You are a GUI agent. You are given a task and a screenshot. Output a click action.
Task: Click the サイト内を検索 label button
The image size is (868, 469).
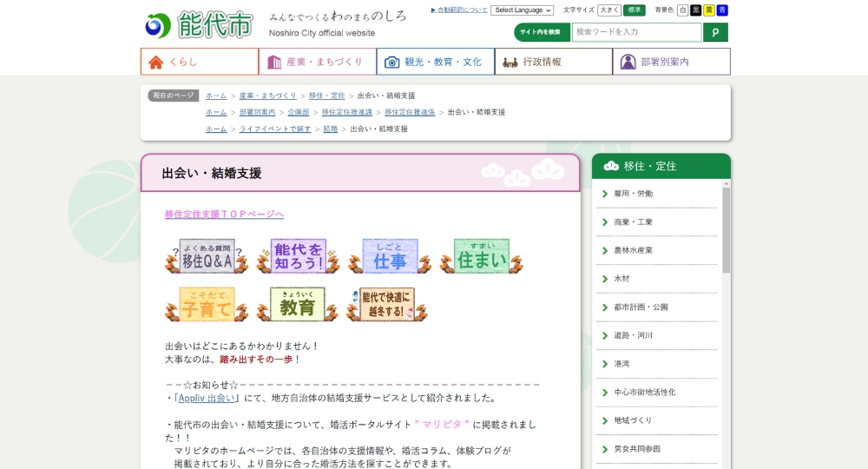tap(542, 32)
